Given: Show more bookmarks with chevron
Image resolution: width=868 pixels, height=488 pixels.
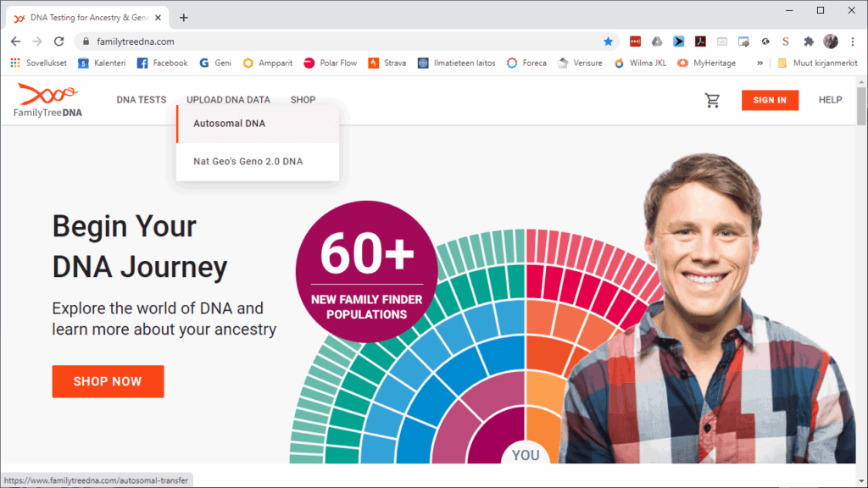Looking at the screenshot, I should pyautogui.click(x=760, y=63).
